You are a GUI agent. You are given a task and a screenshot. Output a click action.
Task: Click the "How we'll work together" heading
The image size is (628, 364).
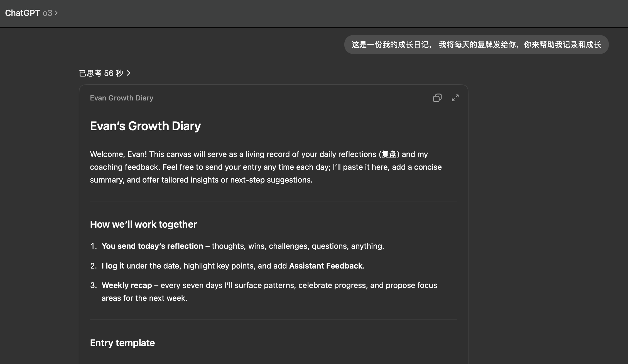click(x=143, y=224)
